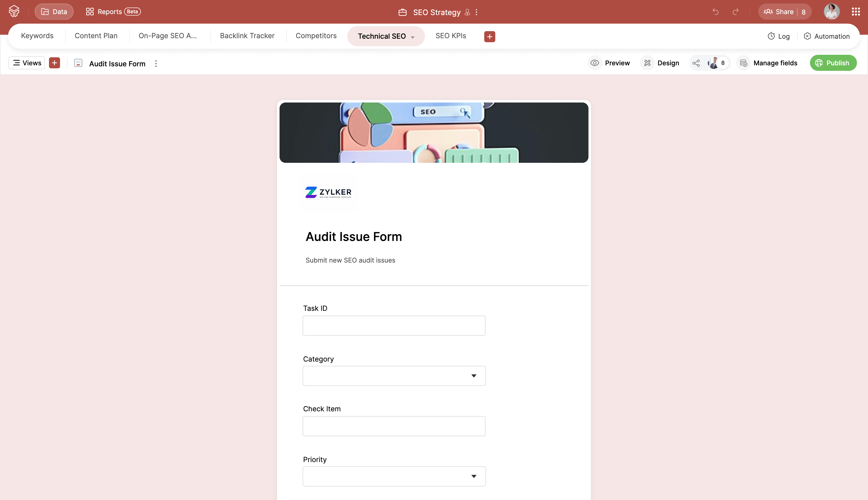Open the Share button in header
Screen dimensions: 868x500
785,12
